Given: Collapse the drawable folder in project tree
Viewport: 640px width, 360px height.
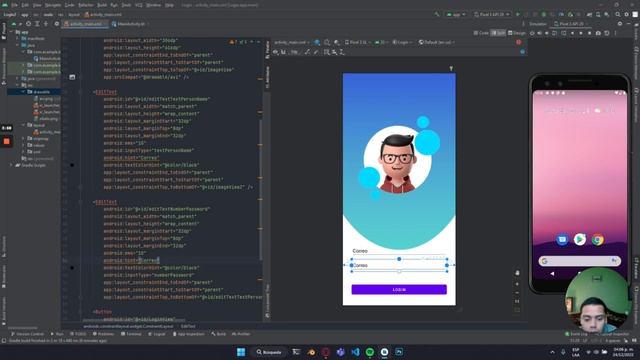Looking at the screenshot, I should coord(23,92).
